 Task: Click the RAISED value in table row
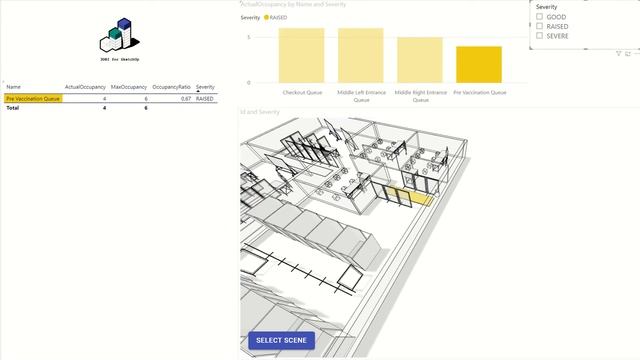pyautogui.click(x=204, y=99)
